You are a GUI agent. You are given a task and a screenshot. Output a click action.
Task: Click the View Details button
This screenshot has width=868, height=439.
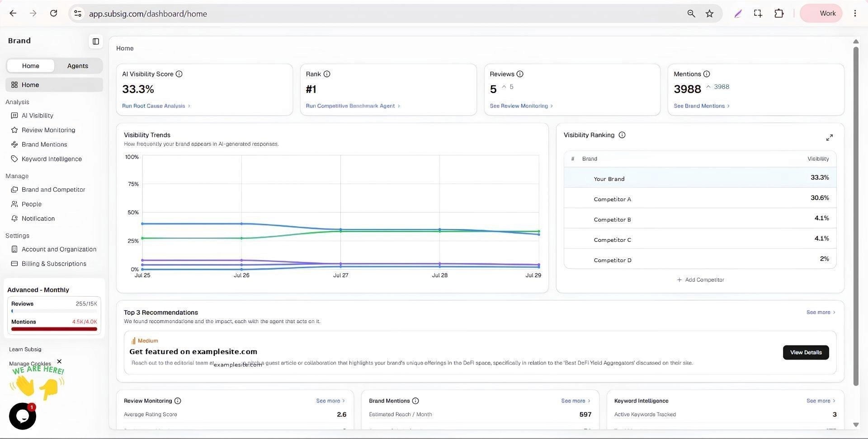tap(806, 353)
